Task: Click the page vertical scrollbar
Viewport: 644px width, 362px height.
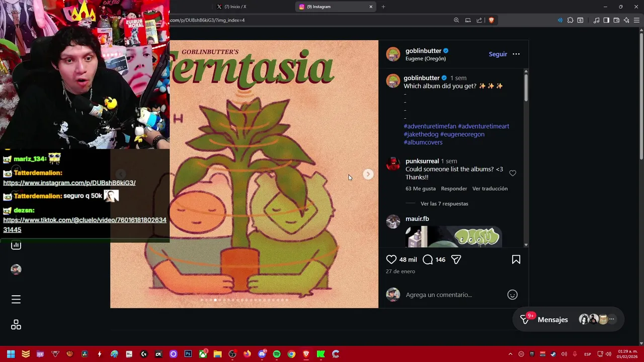Action: [x=641, y=96]
